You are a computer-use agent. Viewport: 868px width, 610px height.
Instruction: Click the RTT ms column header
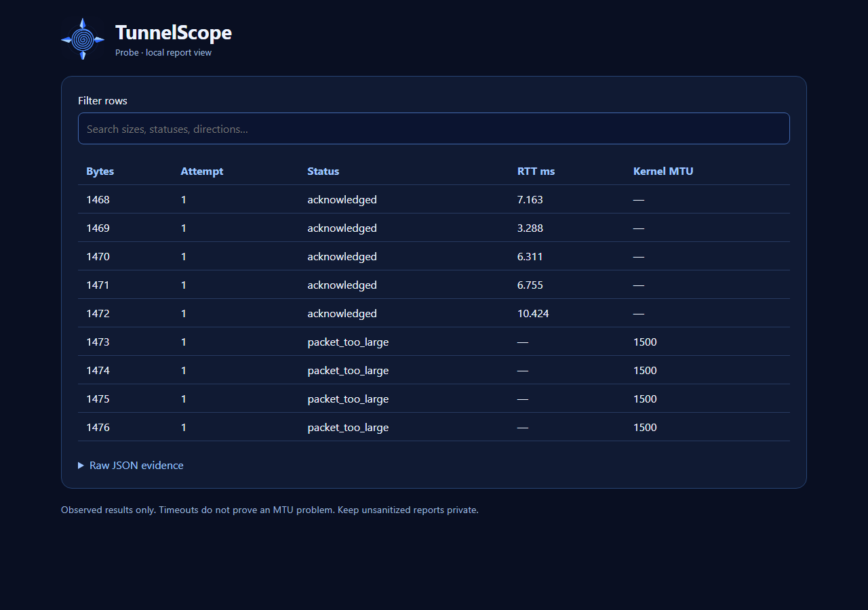(x=536, y=171)
